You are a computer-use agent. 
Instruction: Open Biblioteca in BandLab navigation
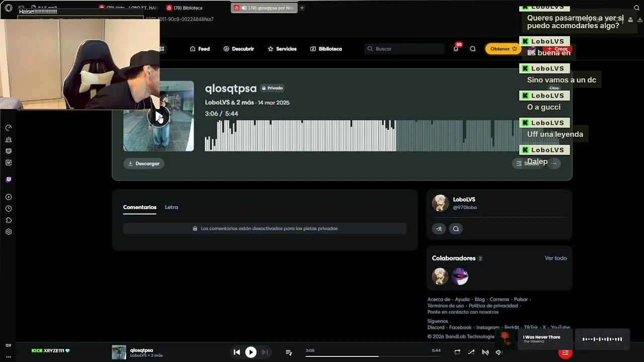pyautogui.click(x=326, y=49)
